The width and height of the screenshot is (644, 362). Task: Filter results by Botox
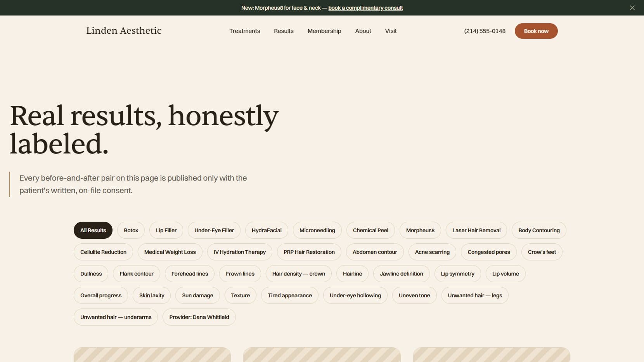point(131,230)
